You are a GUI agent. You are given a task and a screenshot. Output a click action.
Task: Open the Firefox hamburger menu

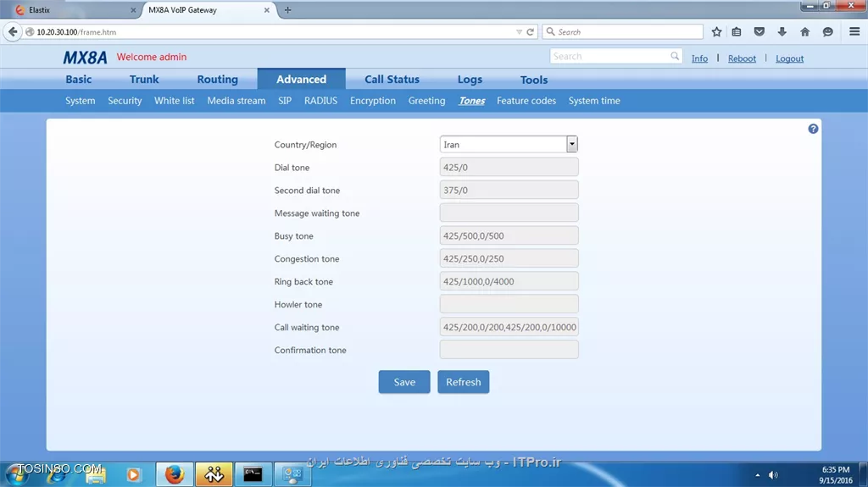tap(854, 32)
